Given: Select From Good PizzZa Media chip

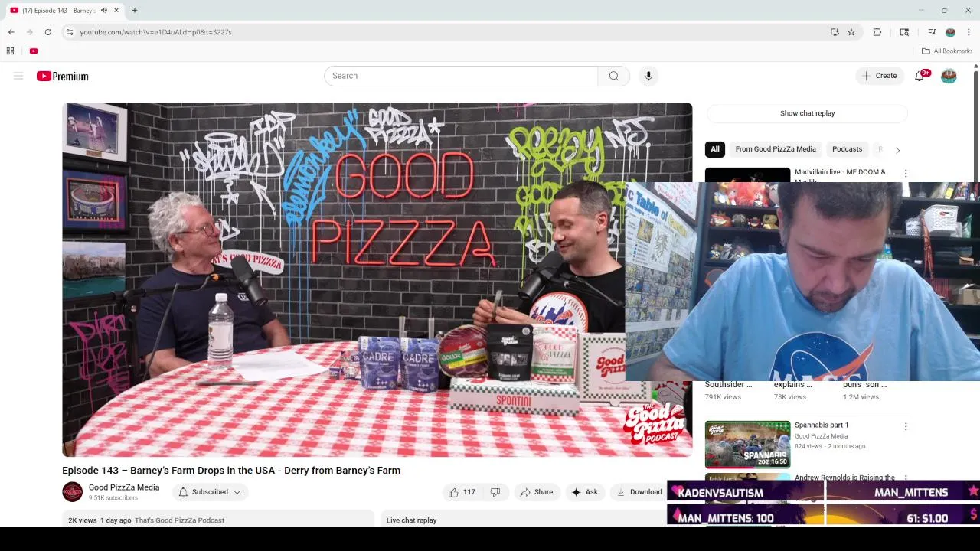Looking at the screenshot, I should pos(776,149).
